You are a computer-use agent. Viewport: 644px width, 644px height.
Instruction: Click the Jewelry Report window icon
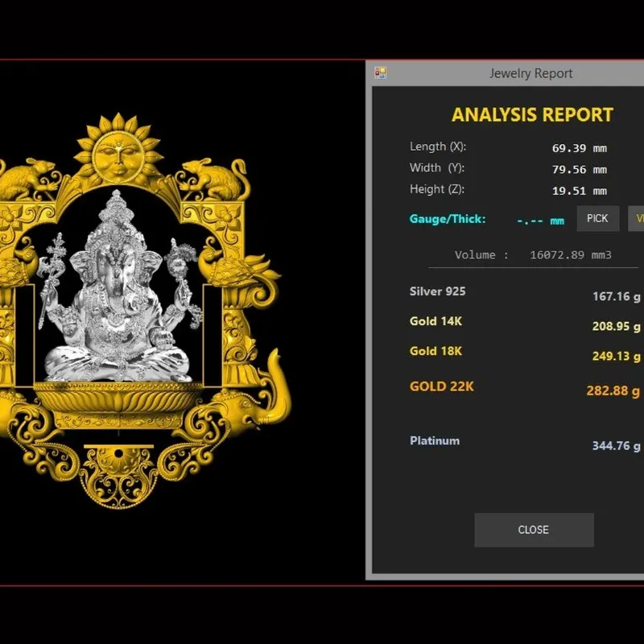[x=380, y=73]
